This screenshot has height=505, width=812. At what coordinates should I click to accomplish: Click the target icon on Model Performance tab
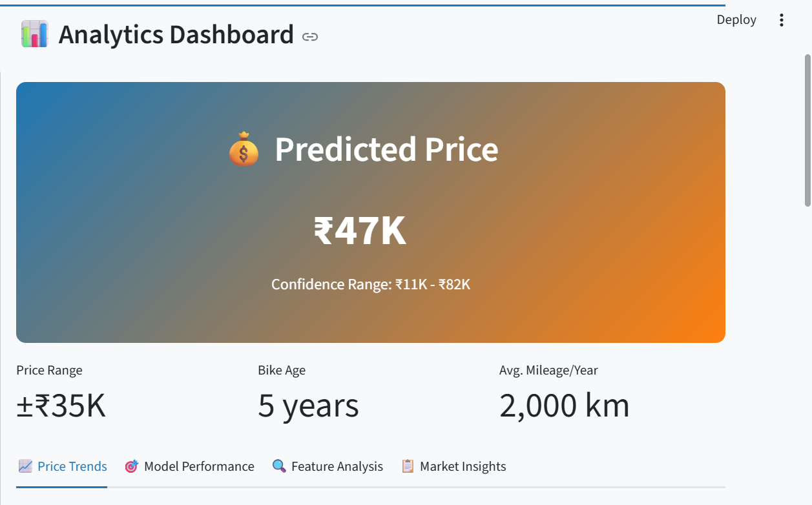point(131,466)
